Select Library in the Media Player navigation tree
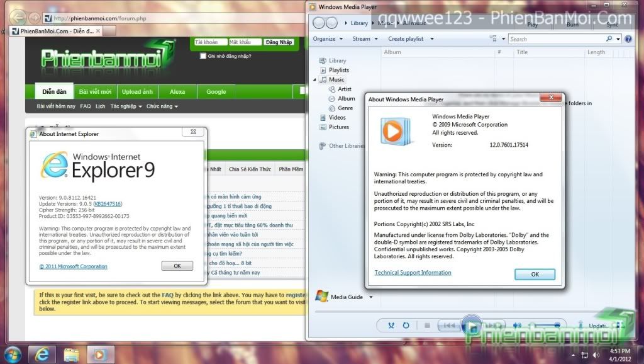 (337, 60)
